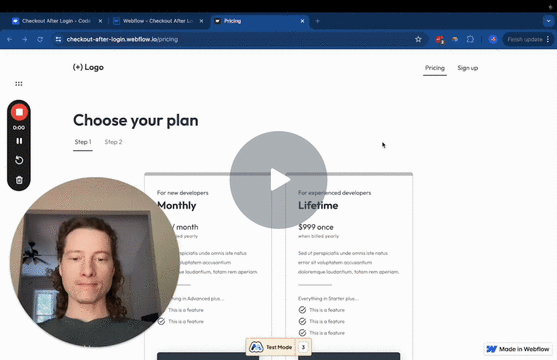Close the Pricing browser tab

pos(302,21)
